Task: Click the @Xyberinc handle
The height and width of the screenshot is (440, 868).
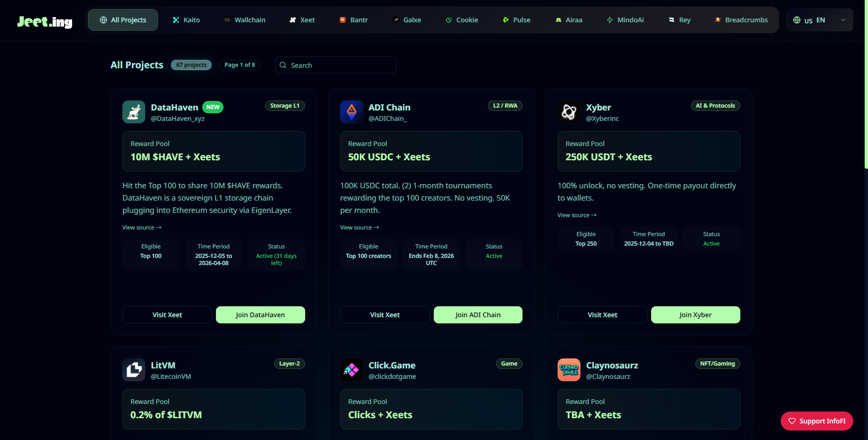Action: point(603,119)
